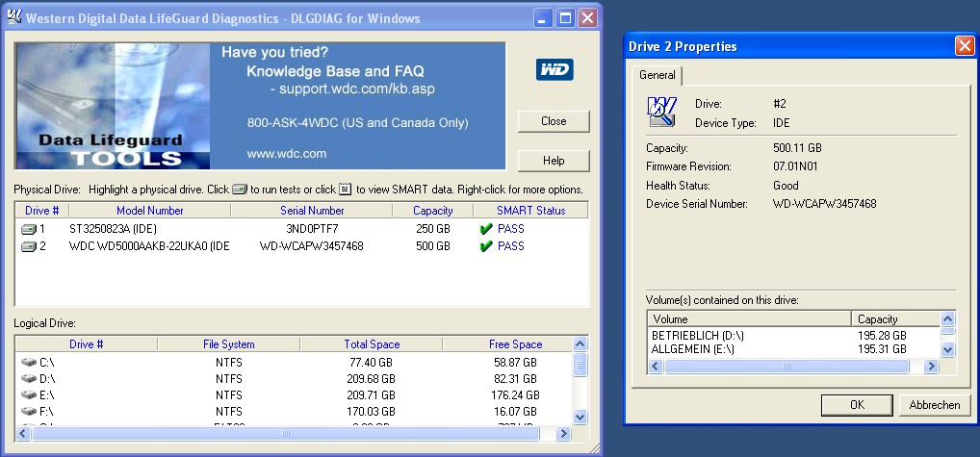The image size is (980, 457).
Task: Click logical drive list scroll down arrow
Action: pyautogui.click(x=580, y=417)
